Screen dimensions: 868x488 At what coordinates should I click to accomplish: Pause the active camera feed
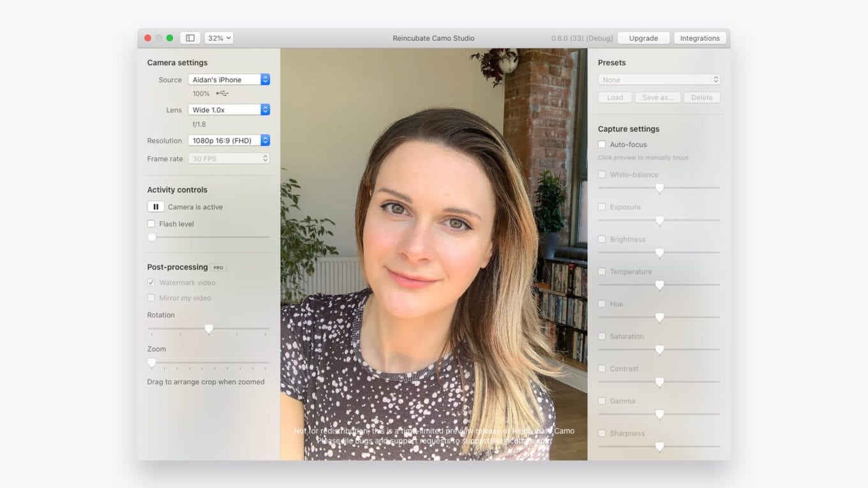(156, 207)
